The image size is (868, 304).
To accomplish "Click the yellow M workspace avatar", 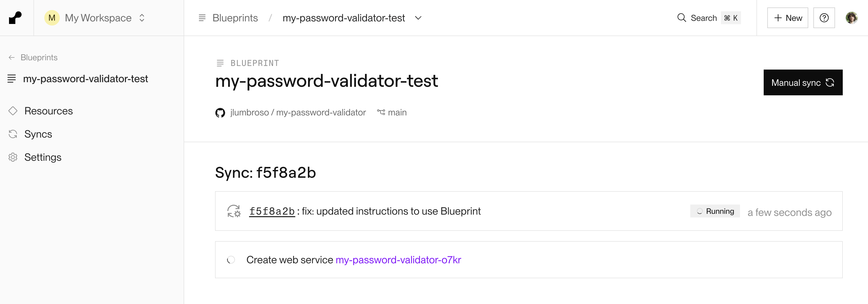I will [x=52, y=18].
